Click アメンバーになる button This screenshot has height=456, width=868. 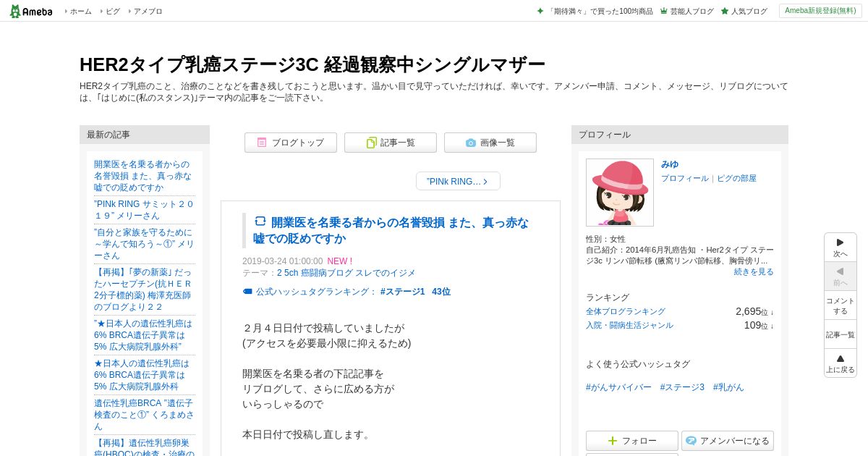tap(728, 441)
